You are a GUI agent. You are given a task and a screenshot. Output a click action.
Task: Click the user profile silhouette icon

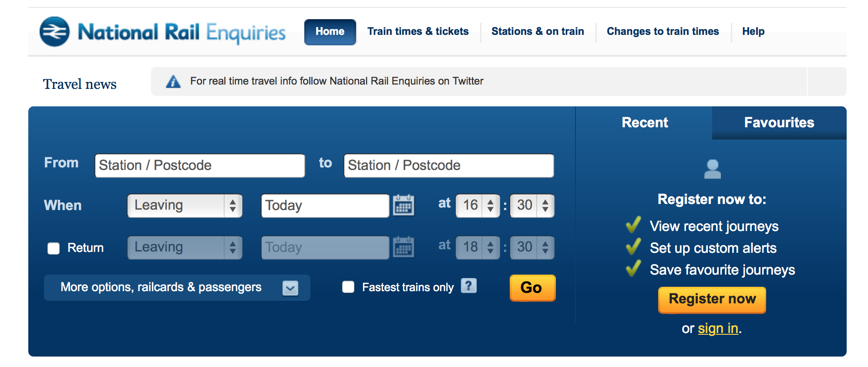[712, 169]
